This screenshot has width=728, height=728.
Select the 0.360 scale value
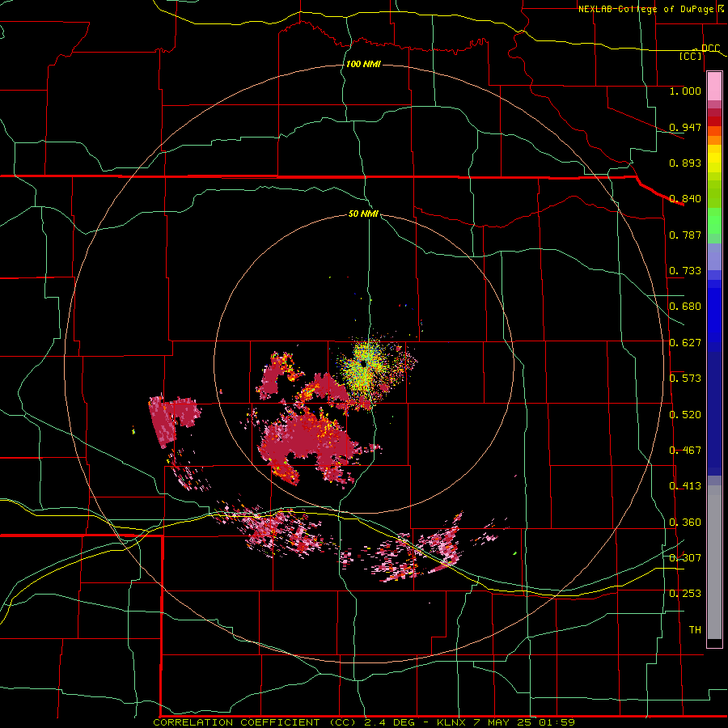tap(685, 523)
